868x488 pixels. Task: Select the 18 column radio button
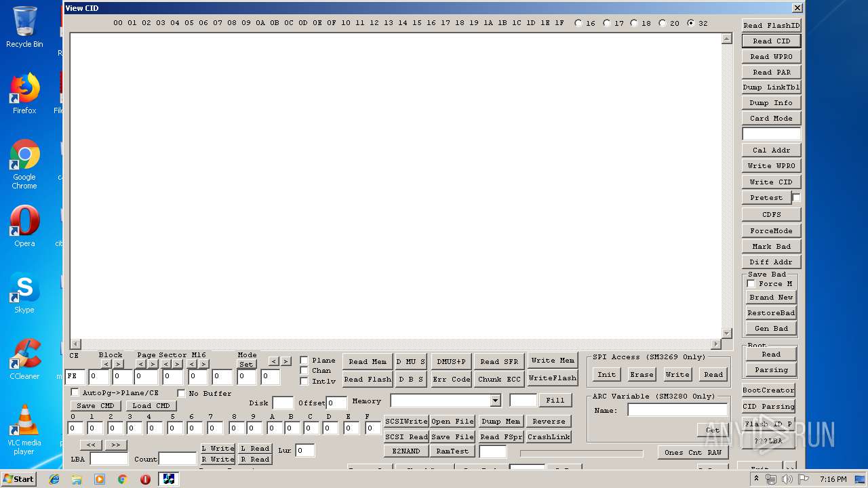tap(634, 23)
